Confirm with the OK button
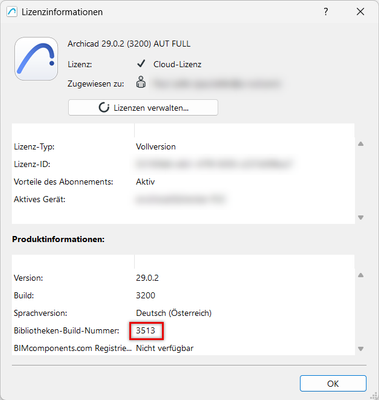The width and height of the screenshot is (379, 400). pos(333,384)
